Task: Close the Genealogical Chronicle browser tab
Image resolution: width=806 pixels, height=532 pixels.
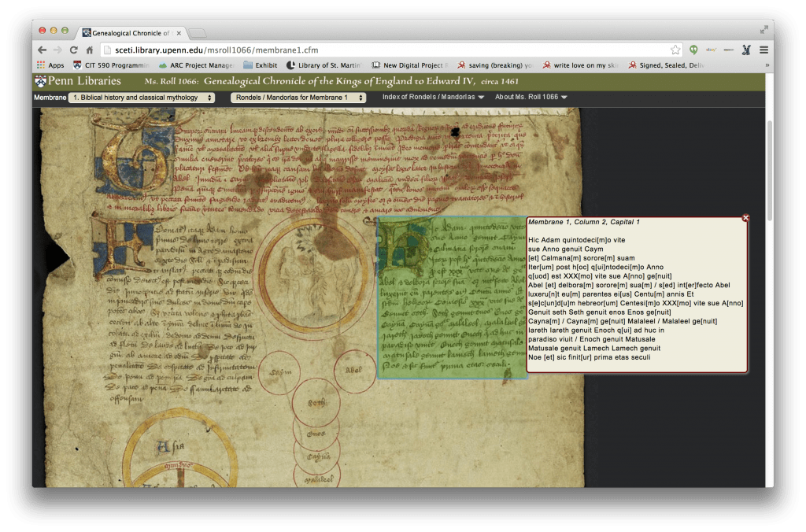Action: pyautogui.click(x=179, y=33)
